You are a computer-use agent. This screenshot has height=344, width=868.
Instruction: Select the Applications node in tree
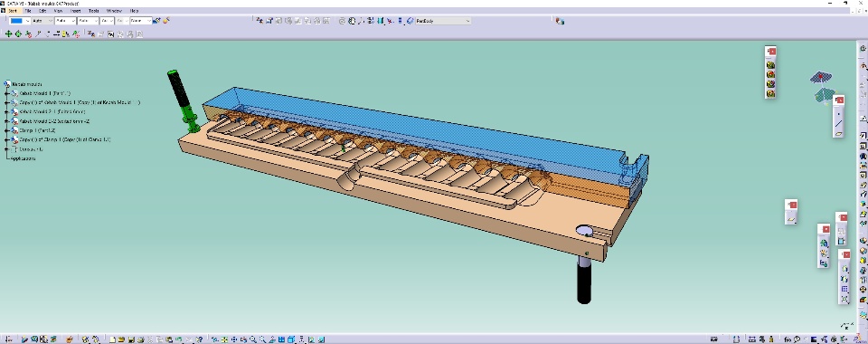[x=24, y=158]
